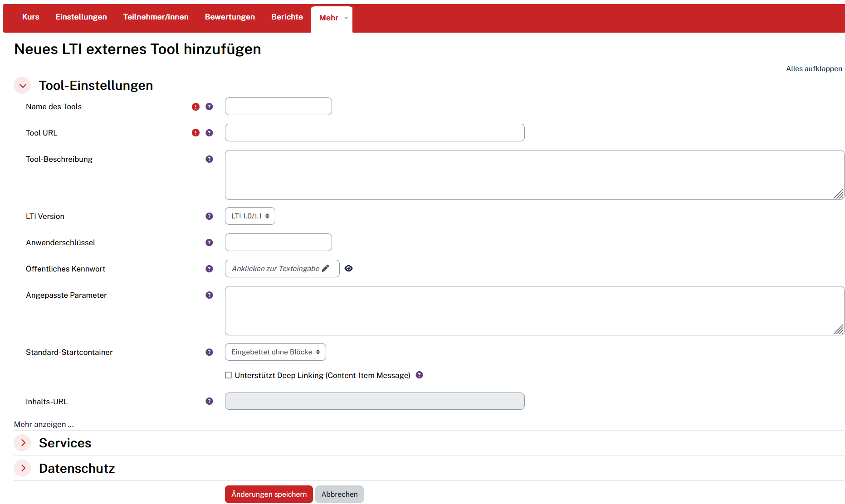Switch to the Bewertungen tab
The width and height of the screenshot is (845, 504).
point(230,17)
